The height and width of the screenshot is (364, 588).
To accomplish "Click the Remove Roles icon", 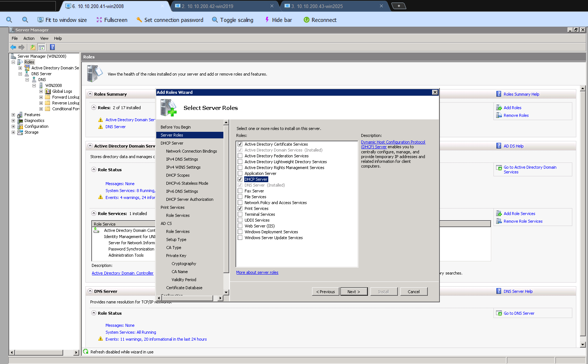I will click(499, 115).
